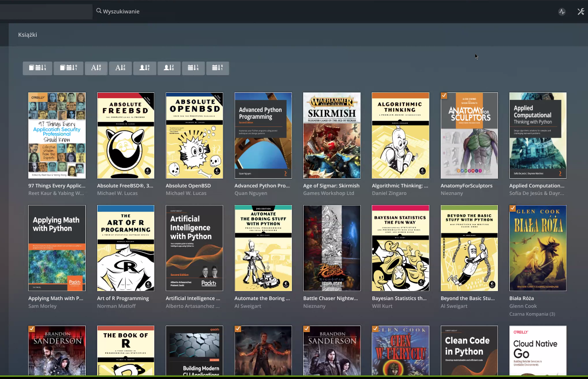588x379 pixels.
Task: Open author Quan Nguyen
Action: point(251,193)
